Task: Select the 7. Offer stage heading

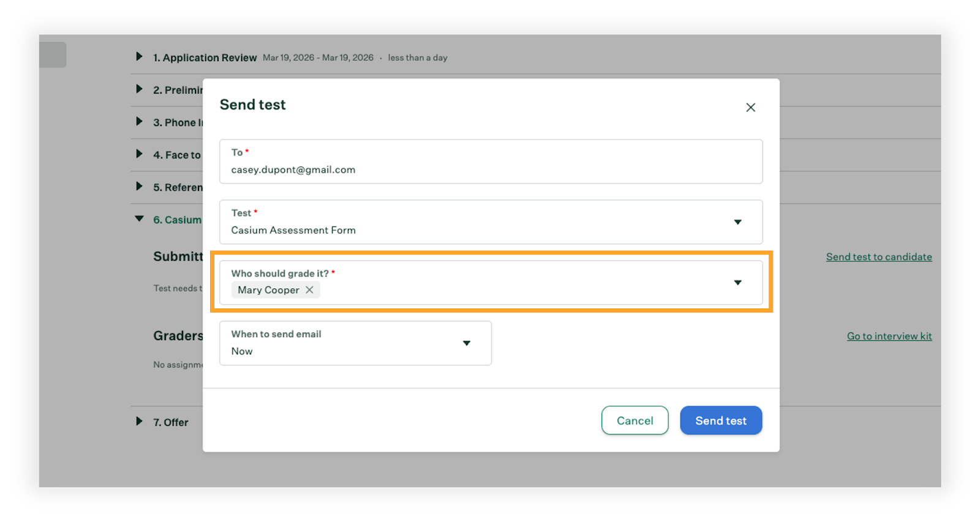Action: 171,422
